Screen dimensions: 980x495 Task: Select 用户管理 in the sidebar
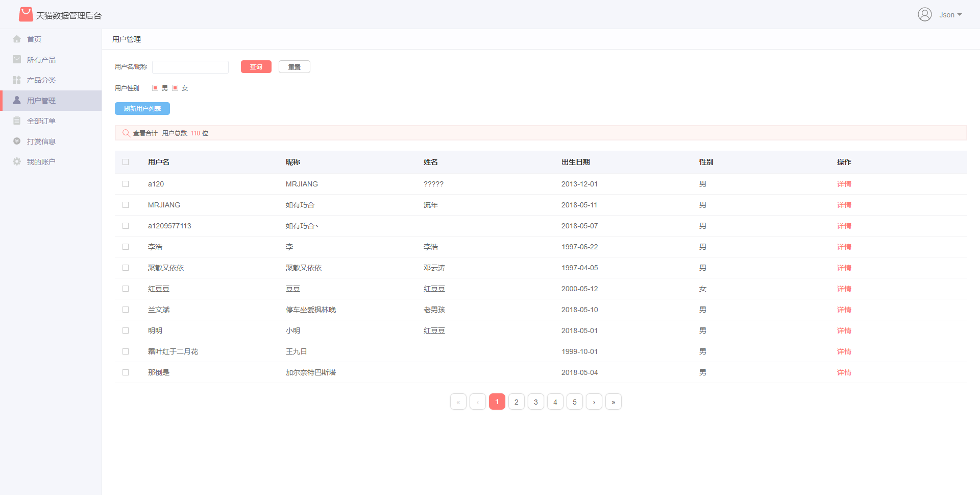51,101
